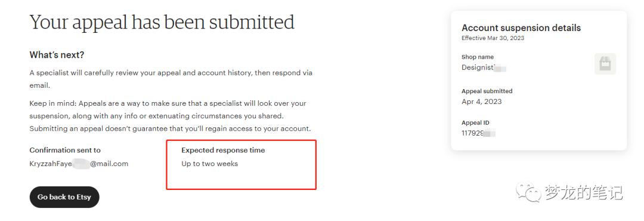Screen dimensions: 644x221
Task: Click the WeChat logo in the watermark
Action: tap(528, 192)
